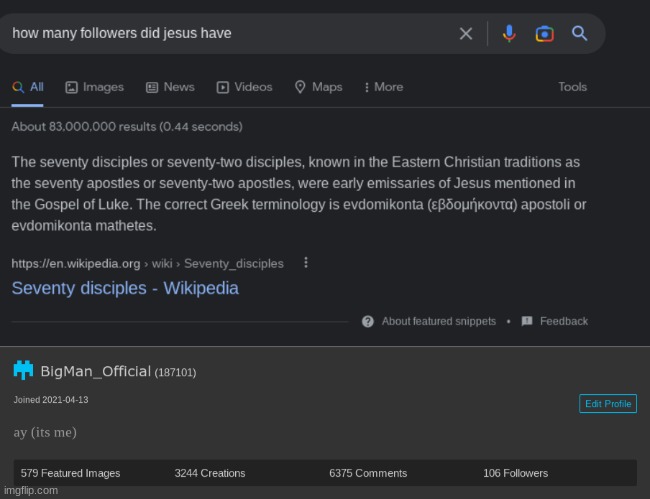The image size is (650, 499).
Task: Click the Joined 2021-04-13 text
Action: click(51, 400)
